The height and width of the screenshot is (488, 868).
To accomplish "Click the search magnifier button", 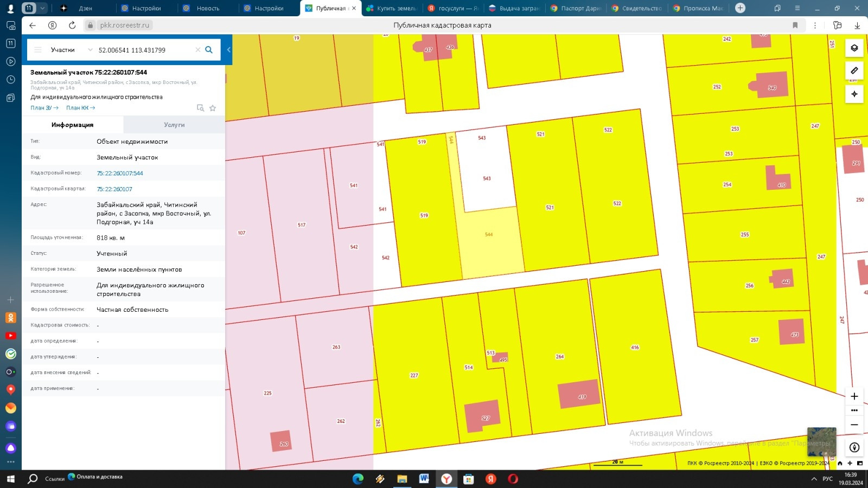I will pyautogui.click(x=209, y=50).
